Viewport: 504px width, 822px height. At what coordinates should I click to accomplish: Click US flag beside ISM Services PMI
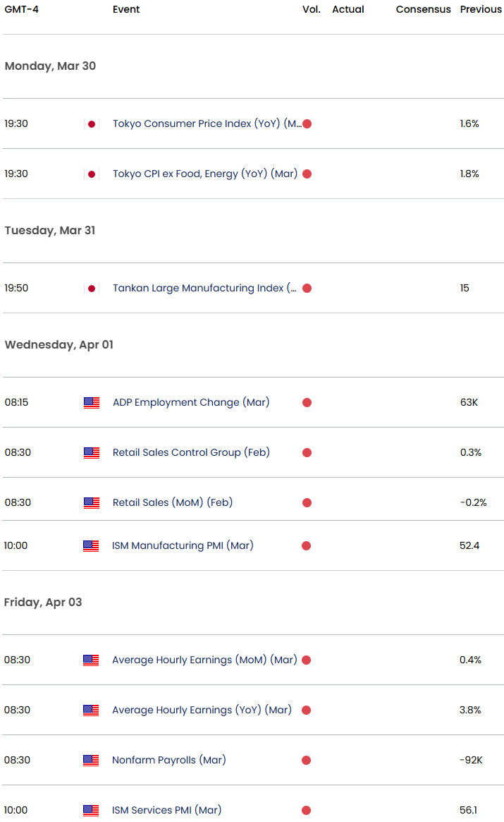91,811
